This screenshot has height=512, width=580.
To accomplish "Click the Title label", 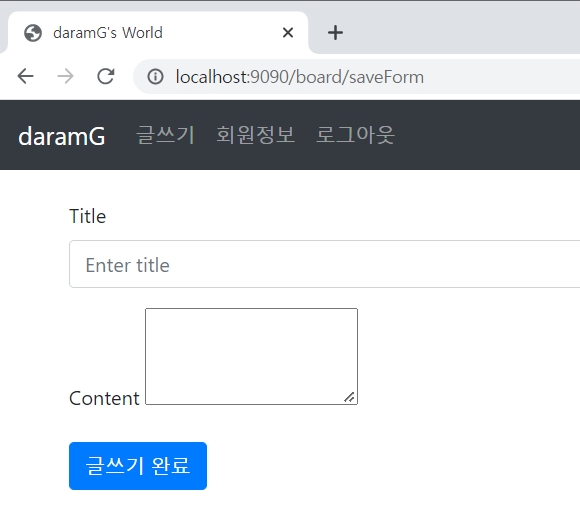I will click(x=88, y=216).
